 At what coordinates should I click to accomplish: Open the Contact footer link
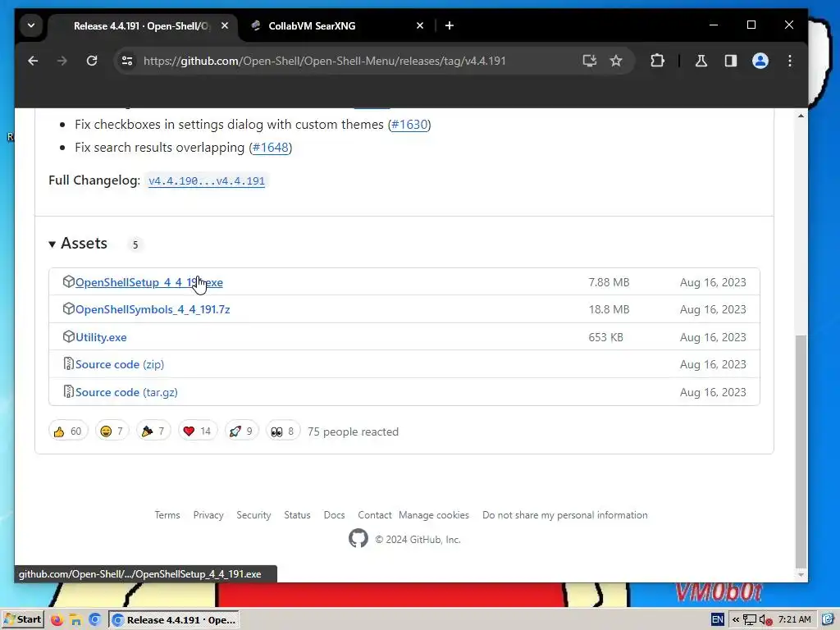pos(374,515)
